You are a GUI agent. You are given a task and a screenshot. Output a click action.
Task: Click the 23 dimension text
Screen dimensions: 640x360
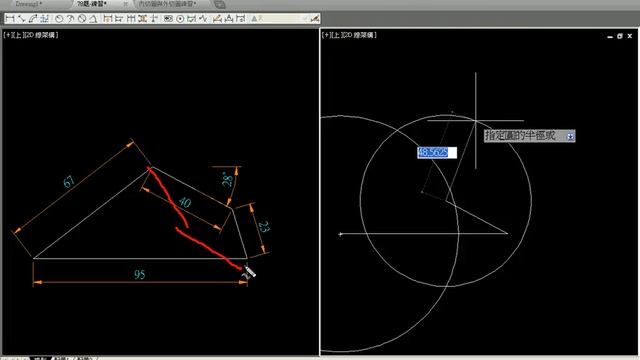click(x=264, y=227)
